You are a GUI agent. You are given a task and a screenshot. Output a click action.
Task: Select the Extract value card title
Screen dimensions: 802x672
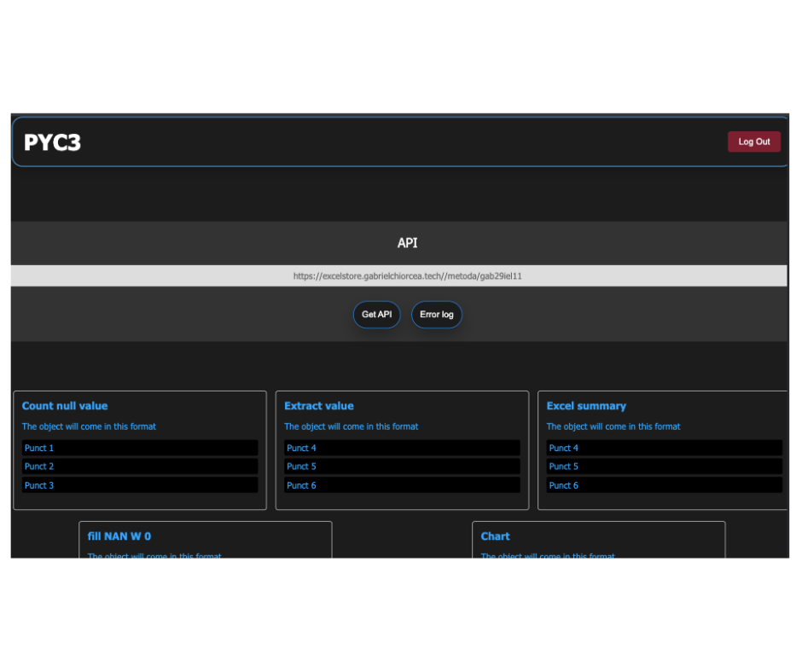(x=318, y=406)
